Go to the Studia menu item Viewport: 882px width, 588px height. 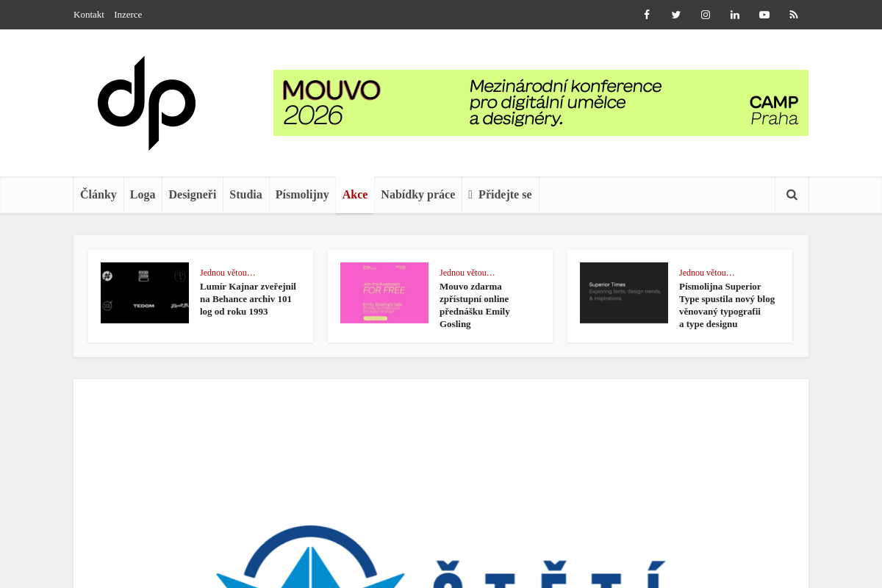(x=245, y=195)
